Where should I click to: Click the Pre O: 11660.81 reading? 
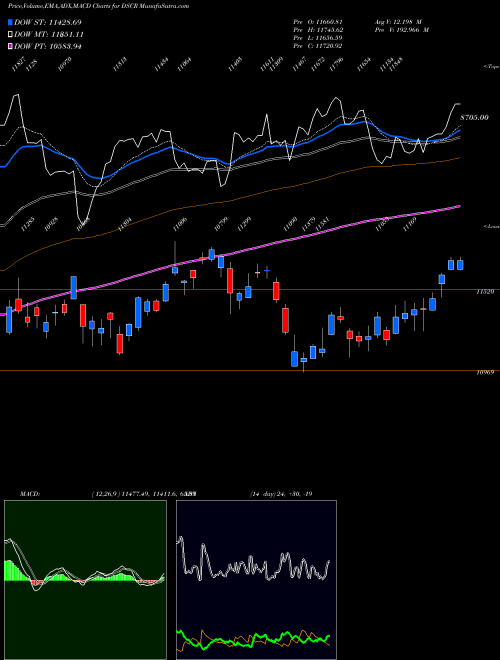point(318,22)
